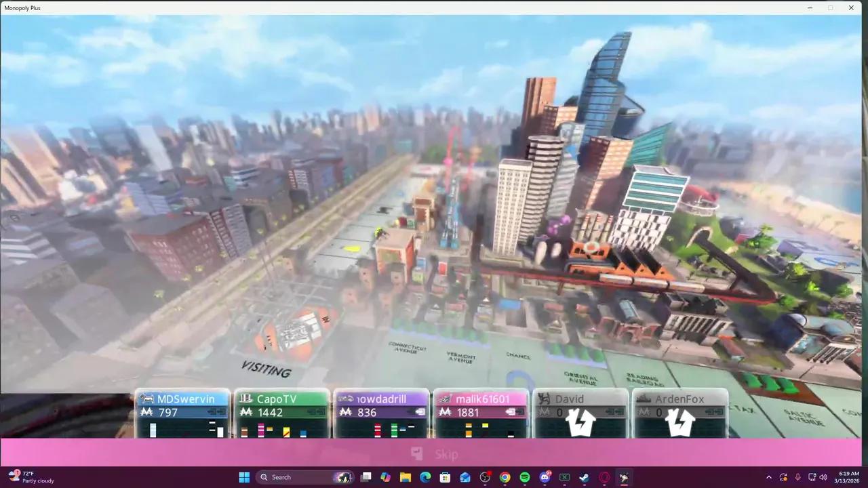Click the money amount 836
Screen dimensions: 868x488
point(367,412)
